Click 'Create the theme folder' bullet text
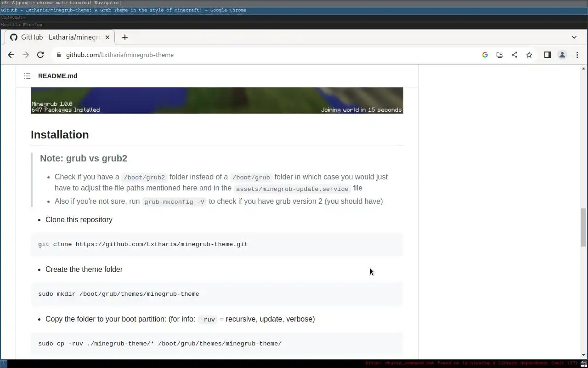This screenshot has height=368, width=588. tap(84, 269)
